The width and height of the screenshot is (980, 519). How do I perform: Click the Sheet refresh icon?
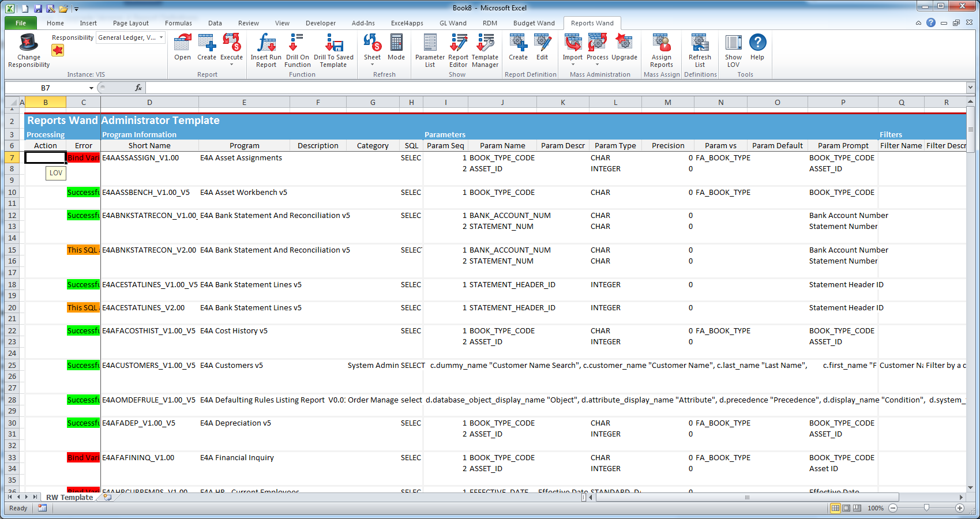(372, 42)
